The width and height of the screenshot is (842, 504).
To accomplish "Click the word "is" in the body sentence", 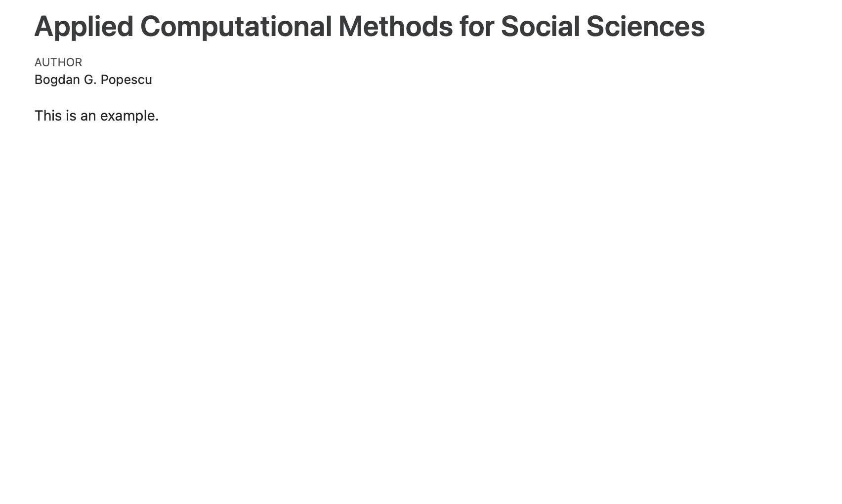I will click(71, 116).
